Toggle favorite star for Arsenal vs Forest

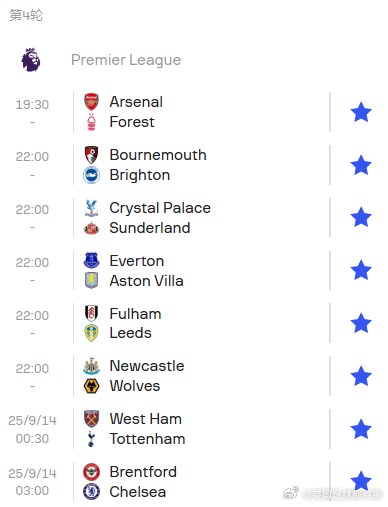coord(361,112)
